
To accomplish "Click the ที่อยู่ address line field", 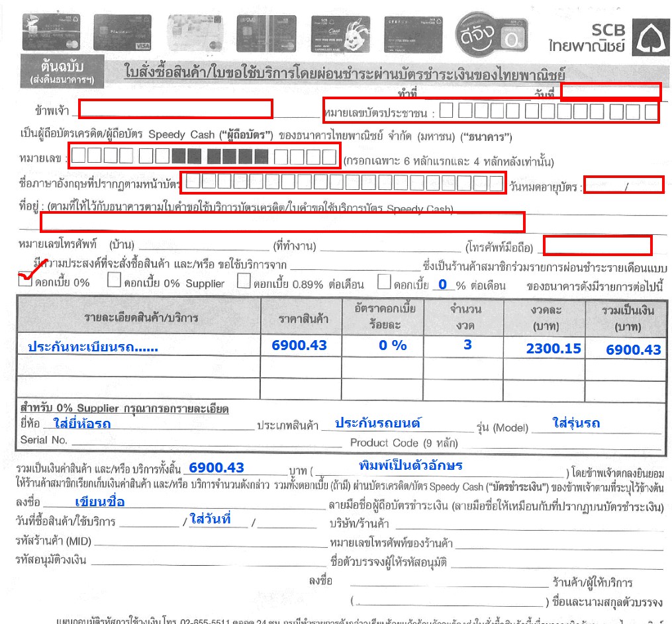I will coord(283,222).
